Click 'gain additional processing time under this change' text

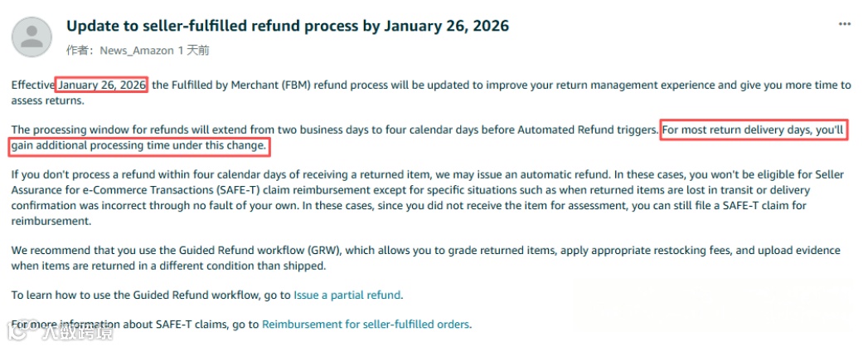pyautogui.click(x=139, y=146)
